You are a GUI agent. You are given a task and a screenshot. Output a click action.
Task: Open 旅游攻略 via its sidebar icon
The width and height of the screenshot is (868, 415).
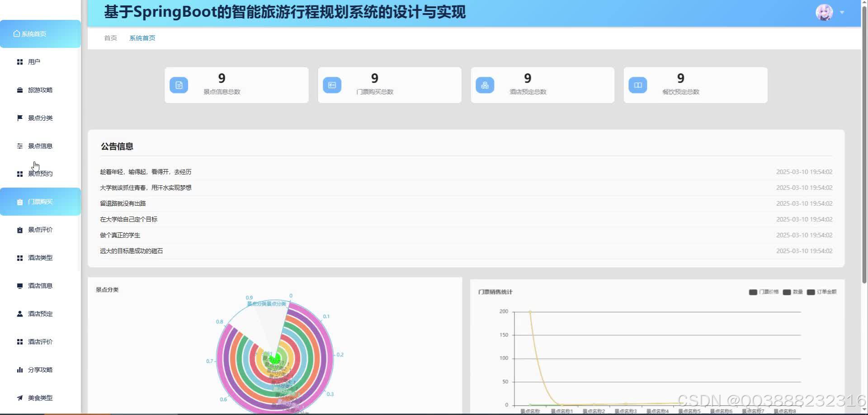[19, 90]
